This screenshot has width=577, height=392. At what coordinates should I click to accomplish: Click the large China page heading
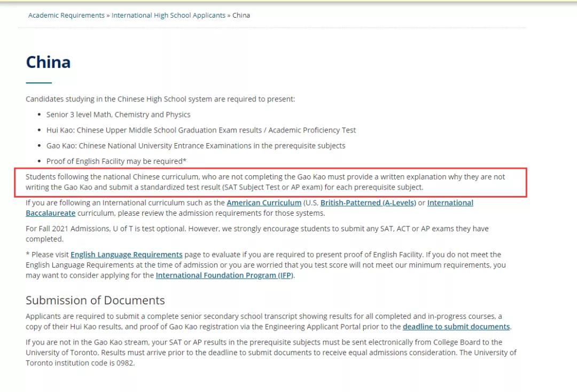click(48, 62)
